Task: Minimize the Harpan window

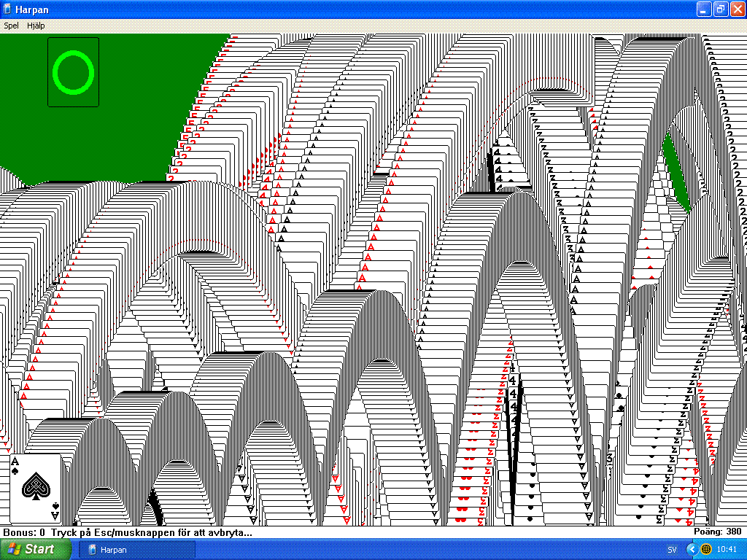Action: tap(704, 9)
